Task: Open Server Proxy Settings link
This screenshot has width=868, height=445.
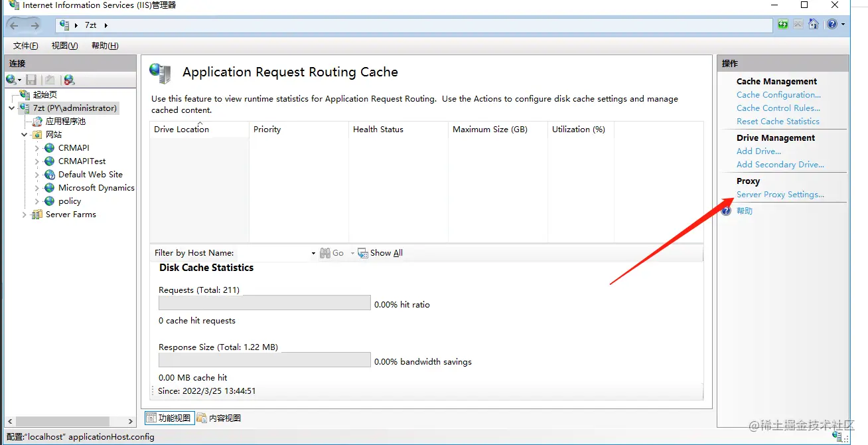Action: pos(780,195)
